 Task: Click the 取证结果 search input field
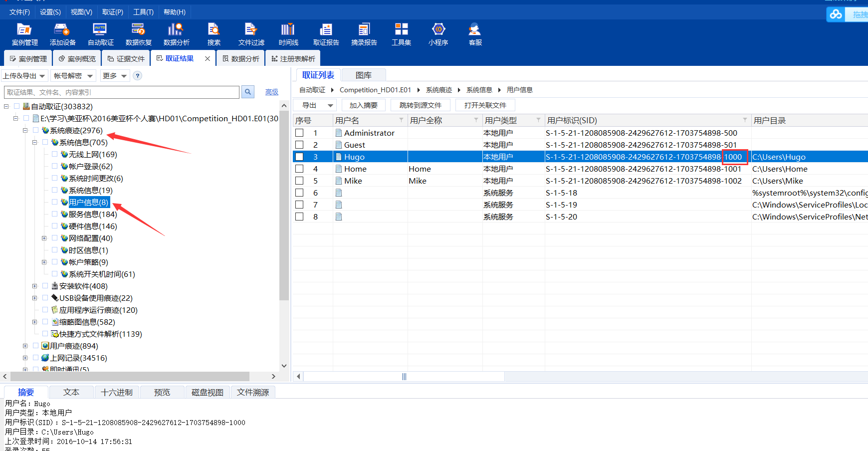tap(122, 92)
